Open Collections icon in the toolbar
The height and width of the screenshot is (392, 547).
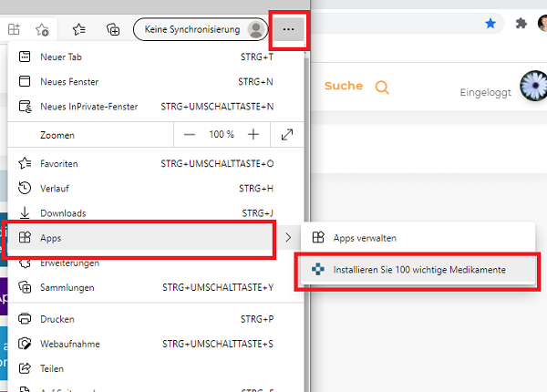(113, 30)
